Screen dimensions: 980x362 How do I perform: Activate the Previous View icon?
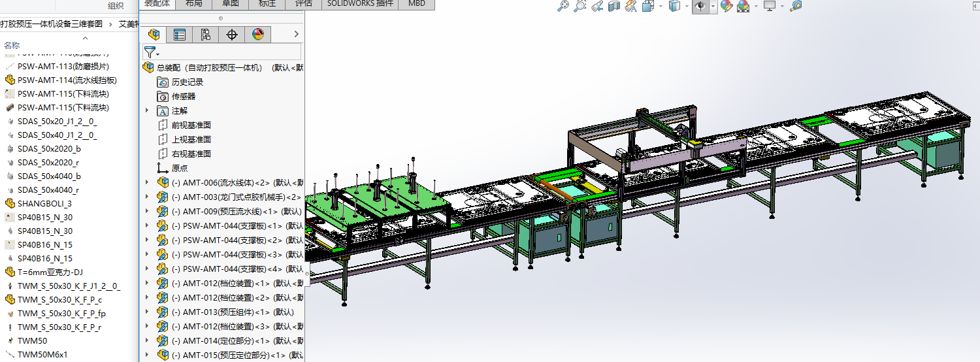click(x=596, y=6)
